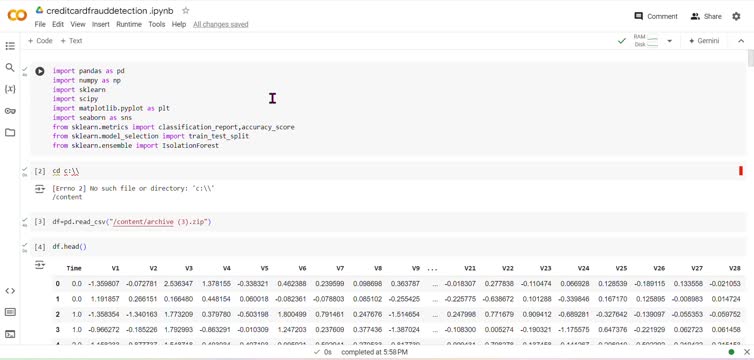The width and height of the screenshot is (754, 360).
Task: Open the Insert menu
Action: [x=101, y=24]
